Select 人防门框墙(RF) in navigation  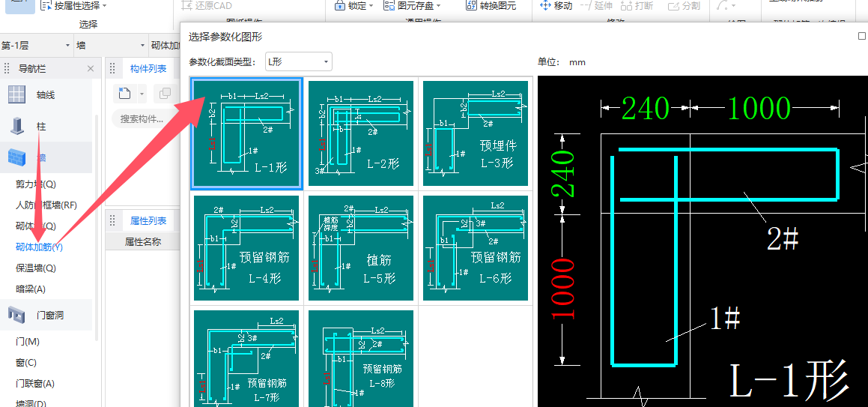click(x=46, y=205)
